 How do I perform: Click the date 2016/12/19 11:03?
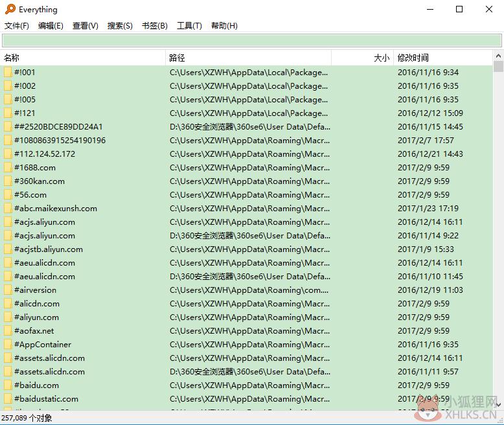[430, 290]
